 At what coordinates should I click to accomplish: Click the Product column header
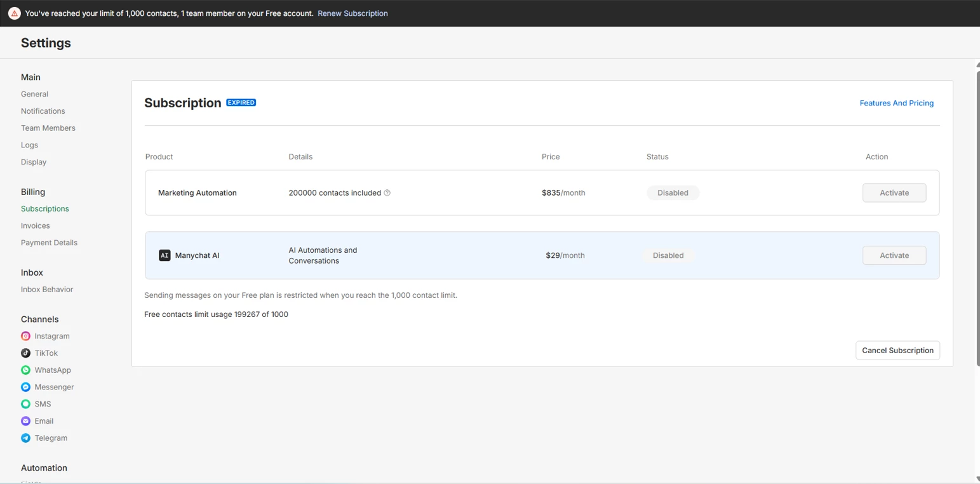(159, 157)
